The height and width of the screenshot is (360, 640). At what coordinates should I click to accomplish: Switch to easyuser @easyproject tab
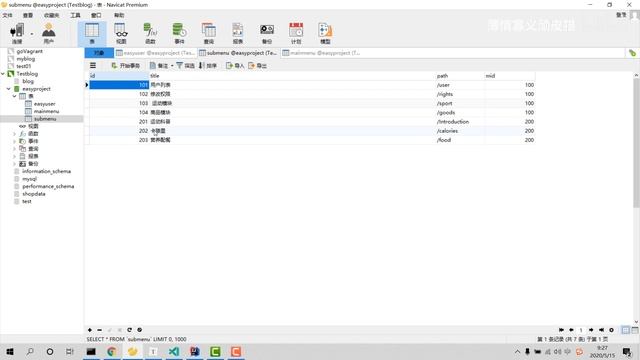(156, 53)
